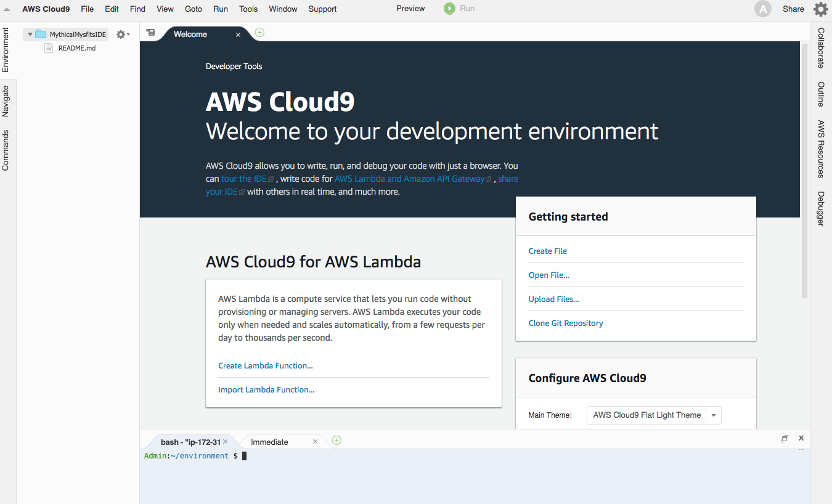Open the View menu
The image size is (832, 504).
[165, 9]
